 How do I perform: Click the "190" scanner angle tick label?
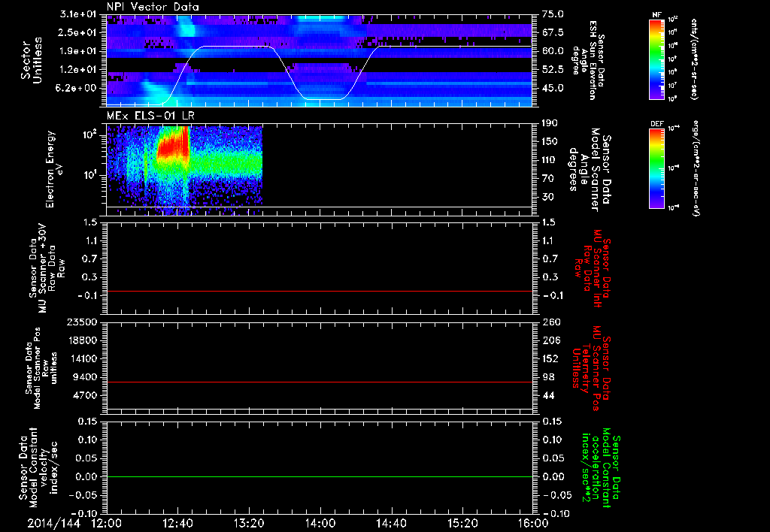(550, 123)
